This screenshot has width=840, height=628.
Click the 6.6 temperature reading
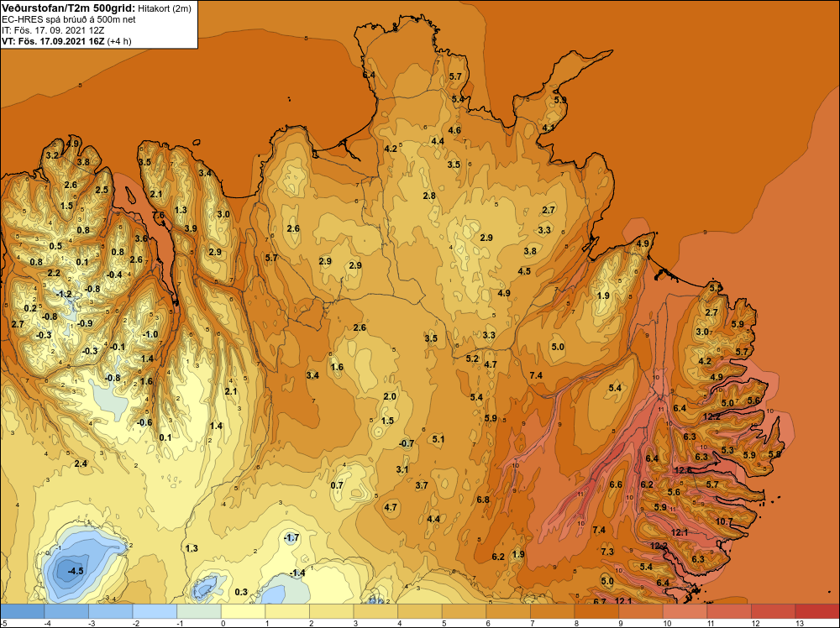[x=616, y=484]
